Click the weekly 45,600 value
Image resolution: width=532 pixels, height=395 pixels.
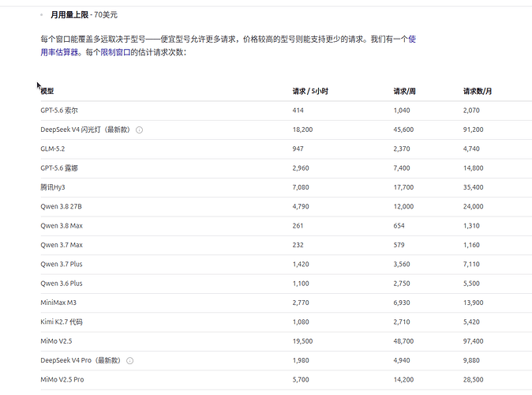coord(403,130)
